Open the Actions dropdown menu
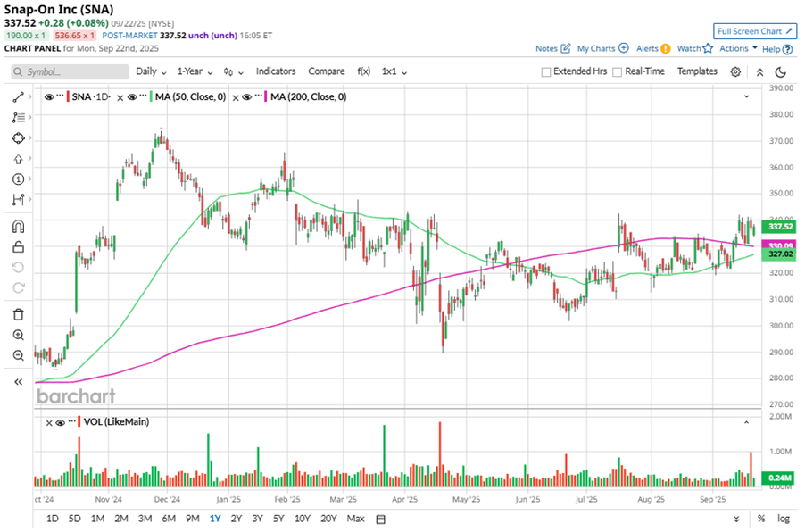 coord(738,48)
